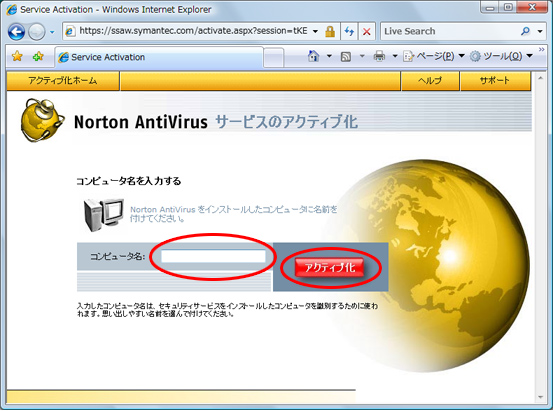
Task: Open the search provider dropdown arrow
Action: click(x=540, y=31)
